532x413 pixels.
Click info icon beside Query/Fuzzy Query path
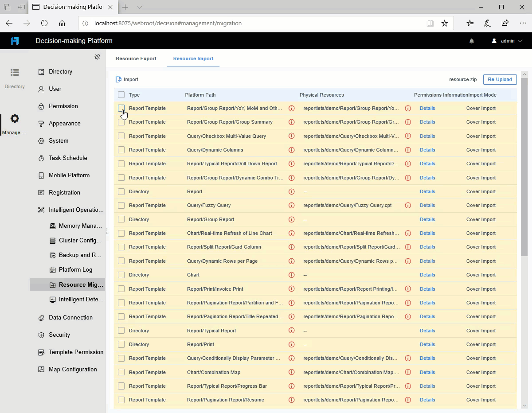291,205
